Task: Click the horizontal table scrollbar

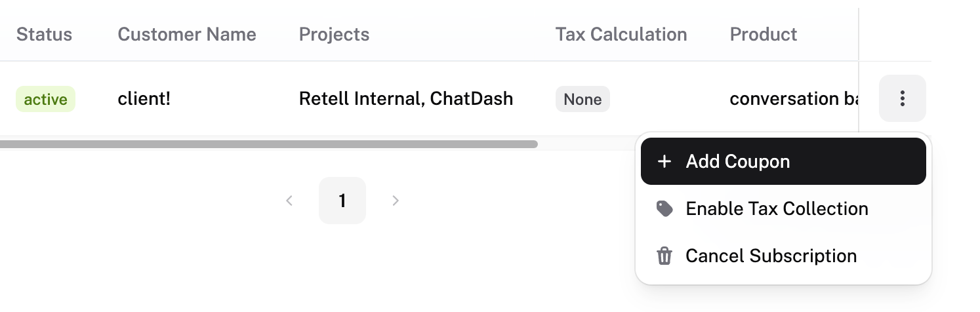Action: [269, 144]
